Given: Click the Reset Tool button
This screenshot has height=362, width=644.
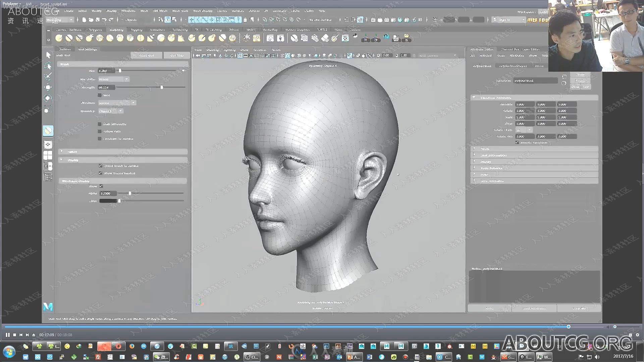Looking at the screenshot, I should 146,55.
